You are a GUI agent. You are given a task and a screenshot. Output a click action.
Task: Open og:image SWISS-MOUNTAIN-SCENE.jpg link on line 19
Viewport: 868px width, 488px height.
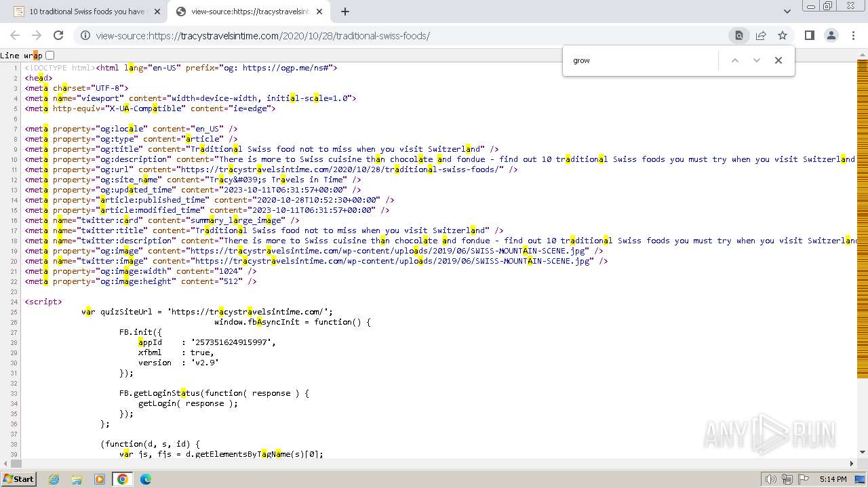(391, 251)
